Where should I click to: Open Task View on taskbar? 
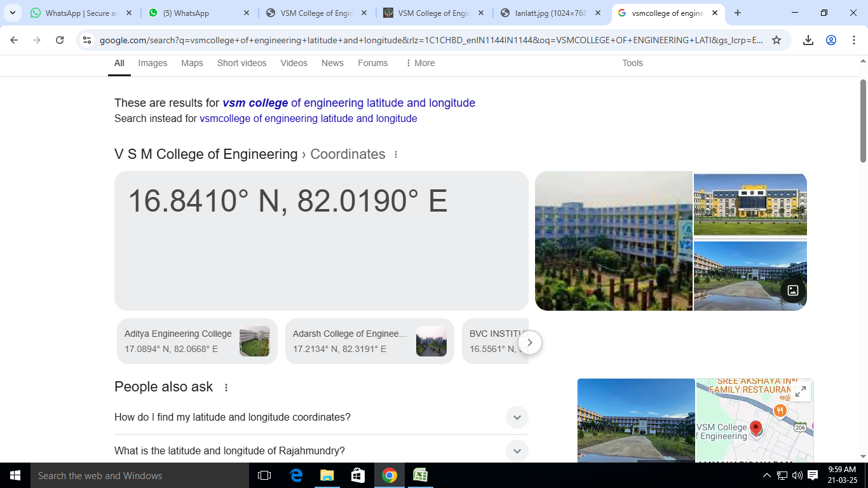[x=264, y=475]
